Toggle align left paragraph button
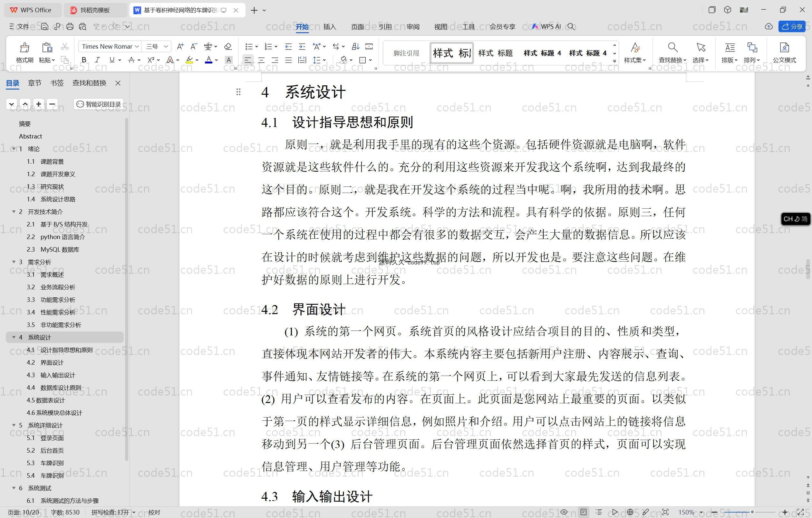The image size is (812, 518). click(248, 60)
